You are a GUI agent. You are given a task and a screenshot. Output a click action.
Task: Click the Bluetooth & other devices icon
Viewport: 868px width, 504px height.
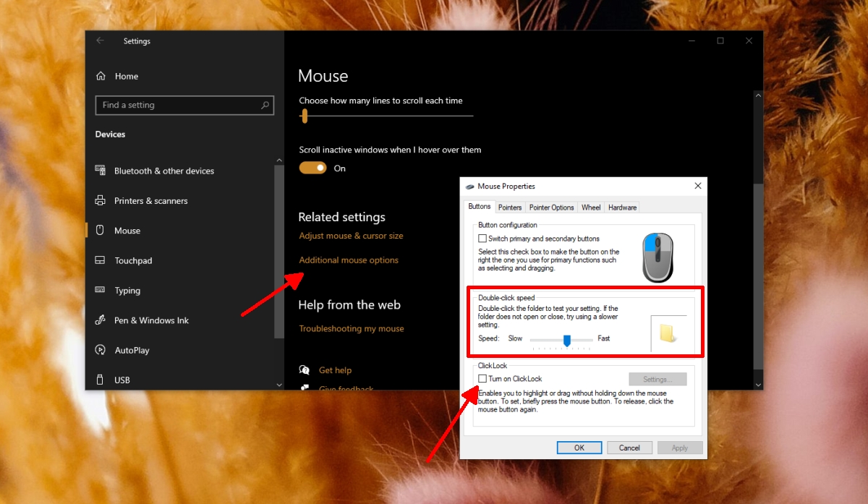pos(100,171)
